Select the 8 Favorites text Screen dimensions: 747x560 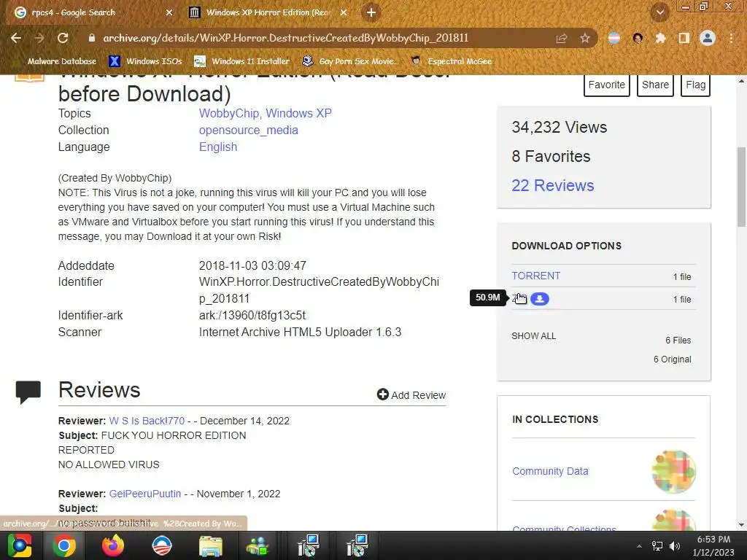click(x=551, y=156)
